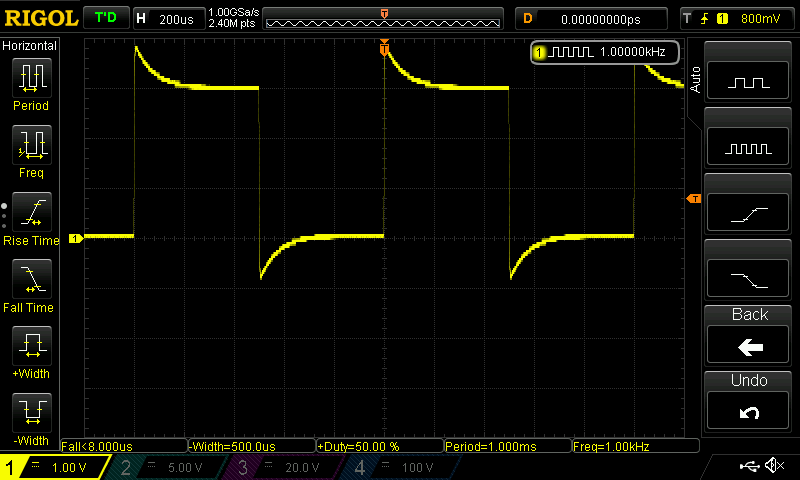800x480 pixels.
Task: Click the orange trigger level marker
Action: click(694, 200)
